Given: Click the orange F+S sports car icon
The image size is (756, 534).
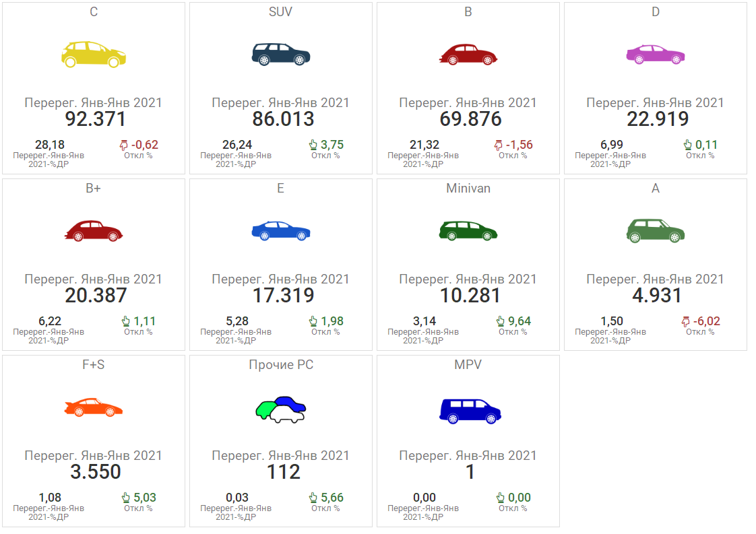Looking at the screenshot, I should (94, 407).
